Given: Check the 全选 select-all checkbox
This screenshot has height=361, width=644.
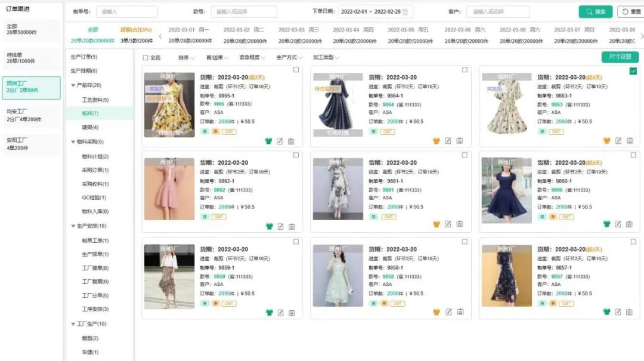Looking at the screenshot, I should (145, 58).
